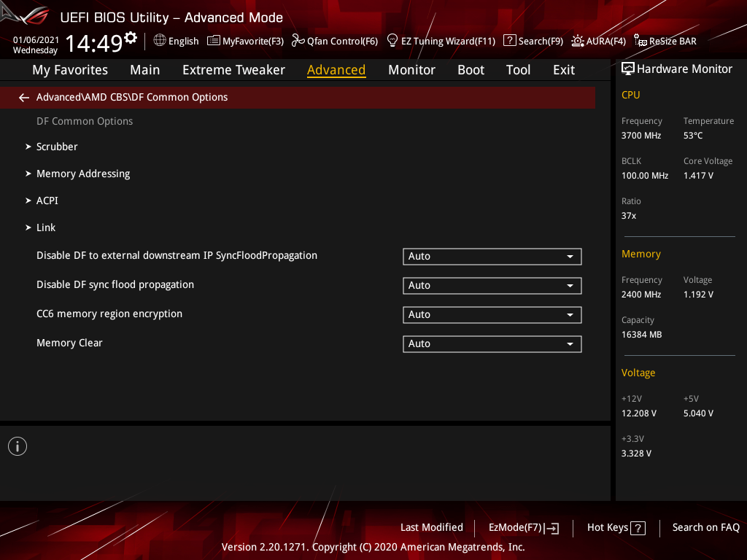Launch EZ Tuning Wizard(F11) bulb icon

point(392,41)
